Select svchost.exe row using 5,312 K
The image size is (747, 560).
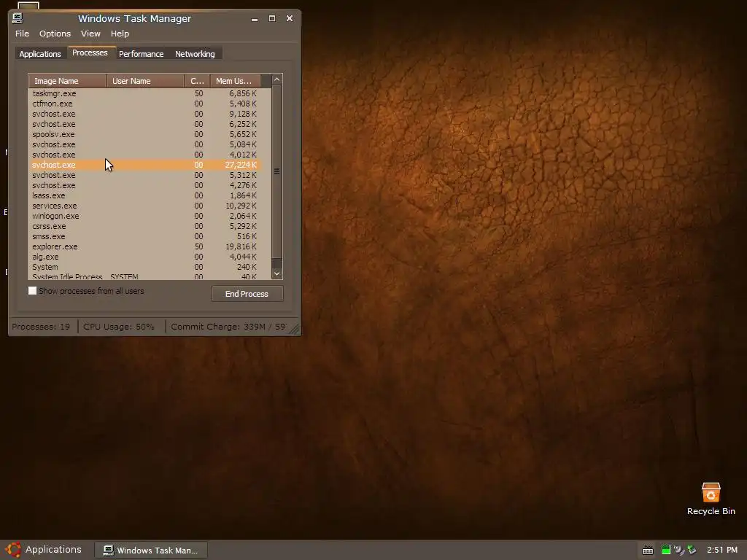click(x=144, y=175)
